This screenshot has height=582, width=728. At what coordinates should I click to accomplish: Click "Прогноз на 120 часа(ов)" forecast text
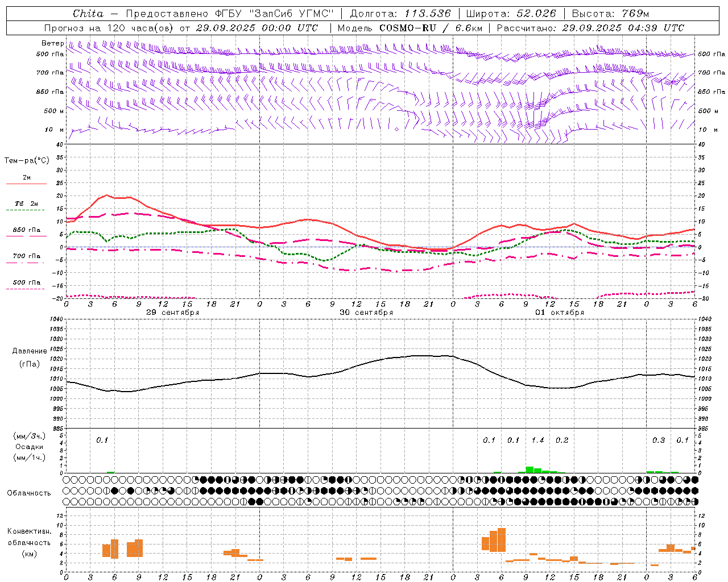[109, 28]
